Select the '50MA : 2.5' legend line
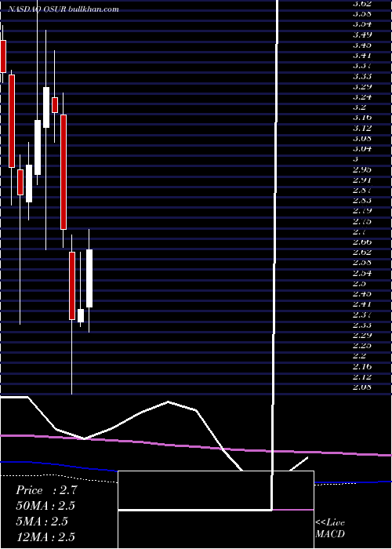Screen dimensions: 392x549 (x=45, y=506)
